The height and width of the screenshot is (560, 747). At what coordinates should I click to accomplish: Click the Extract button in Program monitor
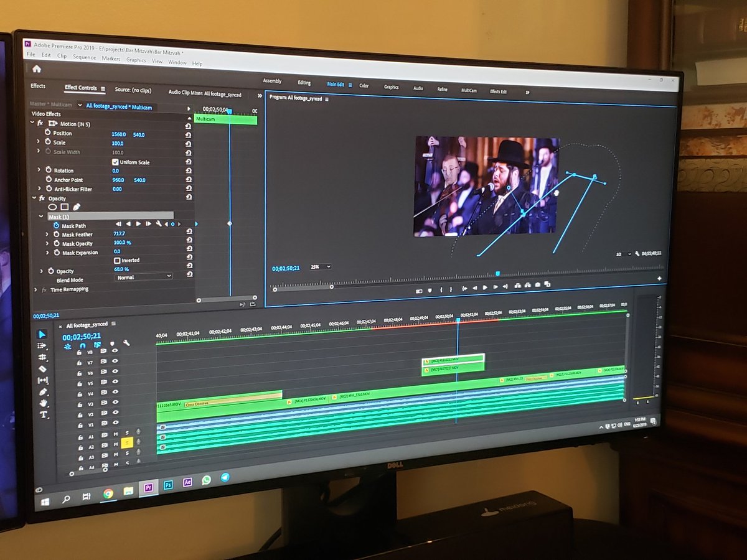[527, 286]
